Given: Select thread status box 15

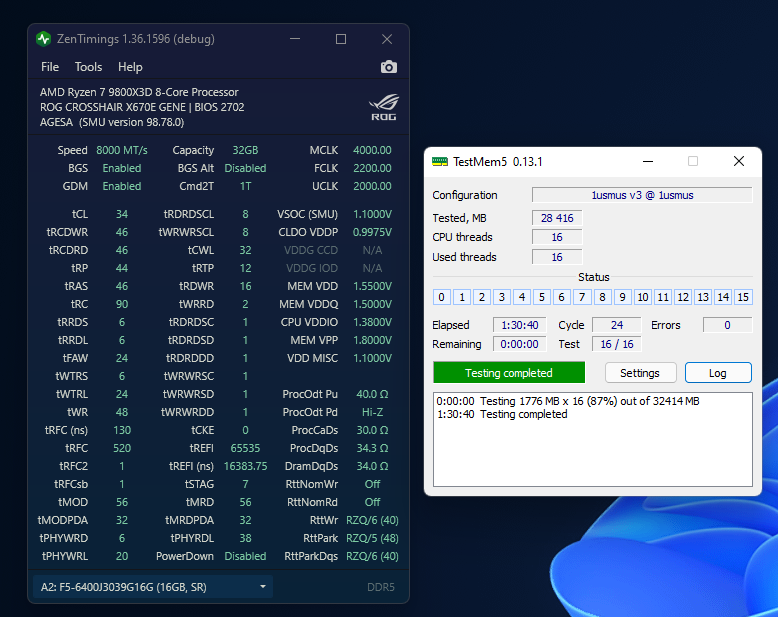Looking at the screenshot, I should (x=743, y=297).
